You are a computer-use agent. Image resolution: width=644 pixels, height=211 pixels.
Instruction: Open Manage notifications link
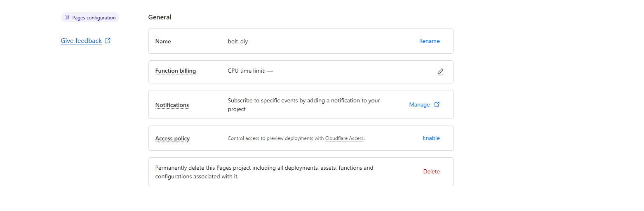pyautogui.click(x=419, y=104)
